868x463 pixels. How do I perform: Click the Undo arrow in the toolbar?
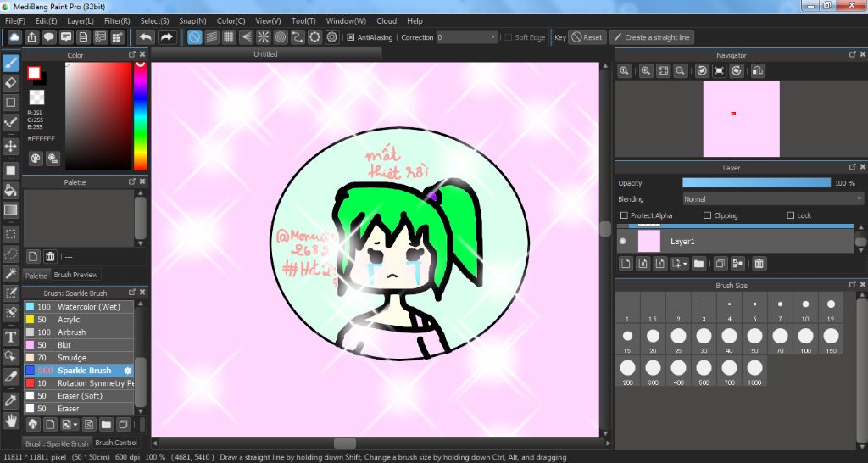(x=146, y=37)
